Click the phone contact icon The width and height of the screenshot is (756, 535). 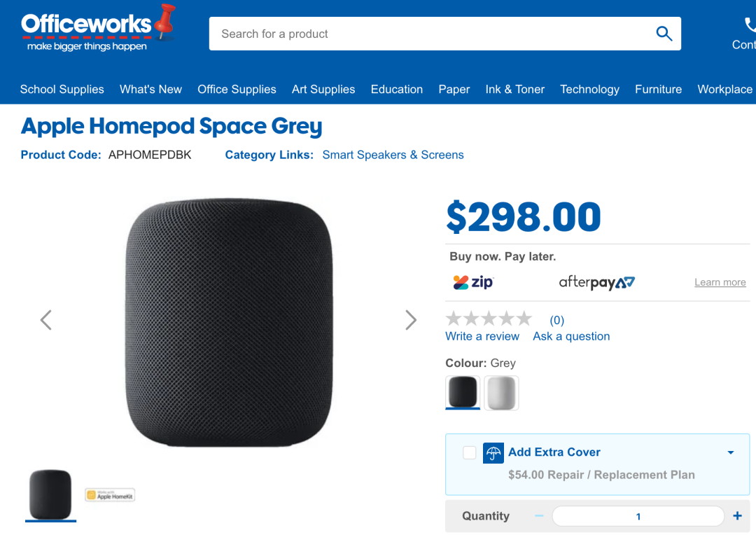[750, 24]
